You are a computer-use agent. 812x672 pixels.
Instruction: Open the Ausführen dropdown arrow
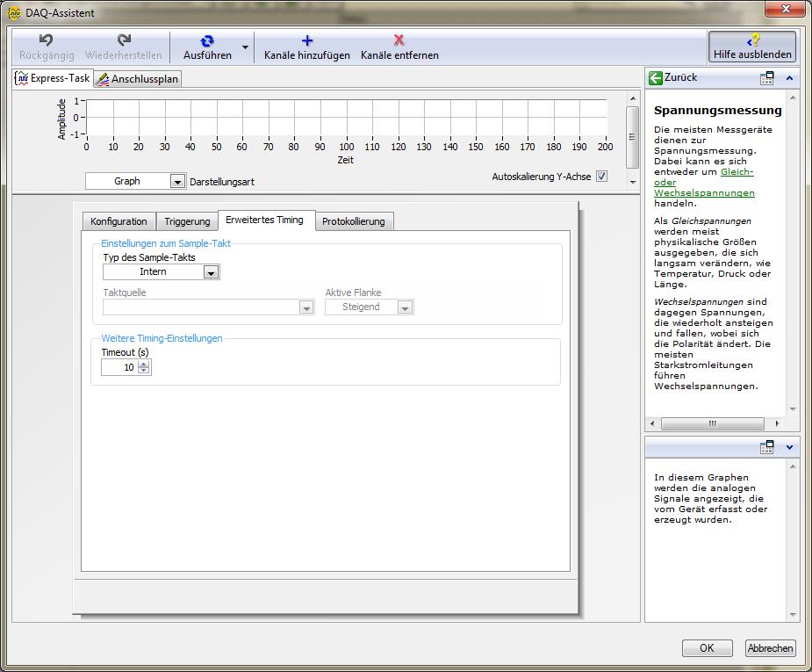coord(246,47)
